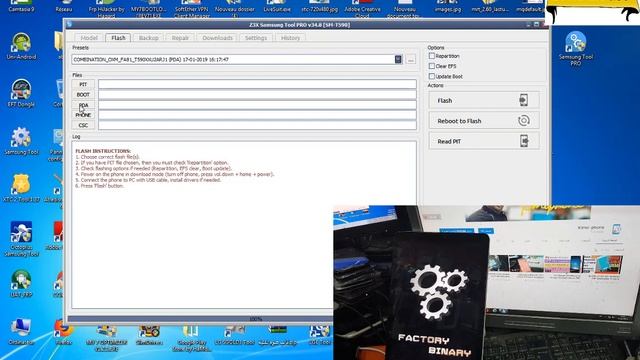Open the History tab
This screenshot has width=640, height=360.
tap(290, 38)
